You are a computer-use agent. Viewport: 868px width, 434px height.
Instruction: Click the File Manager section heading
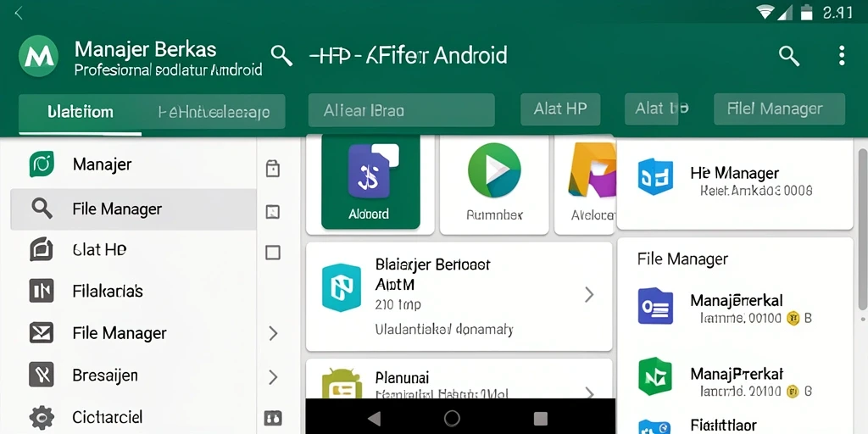(x=682, y=259)
